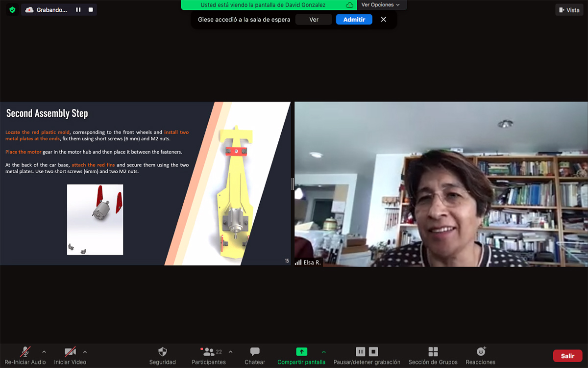Pause the cloud recording from top indicator
This screenshot has width=588, height=368.
point(78,10)
